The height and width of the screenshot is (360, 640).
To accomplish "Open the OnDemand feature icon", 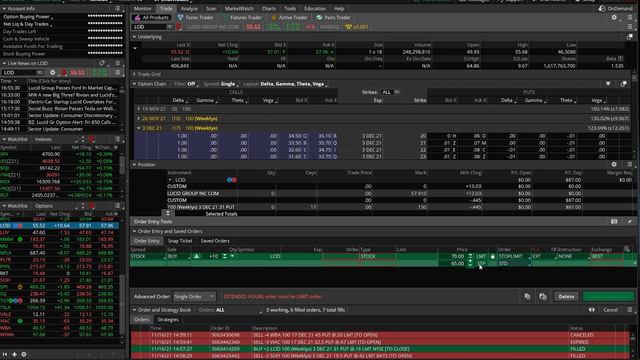I will point(602,9).
